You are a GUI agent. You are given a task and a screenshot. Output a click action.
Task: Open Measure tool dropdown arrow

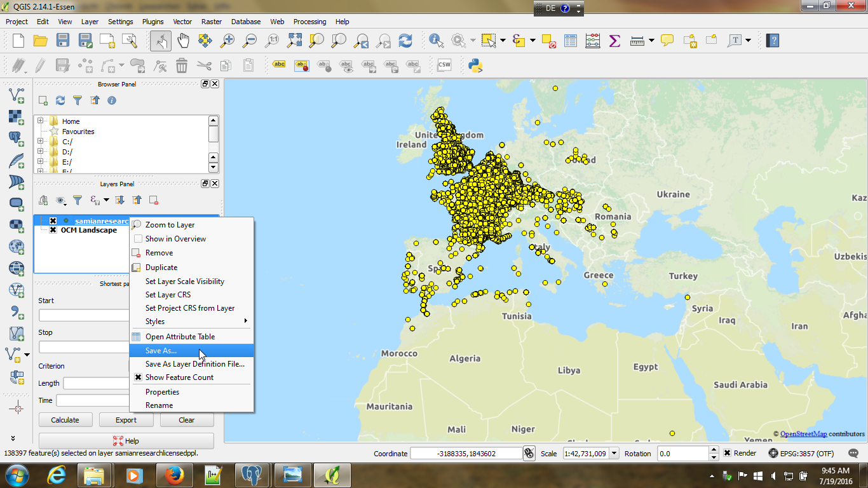tap(652, 41)
